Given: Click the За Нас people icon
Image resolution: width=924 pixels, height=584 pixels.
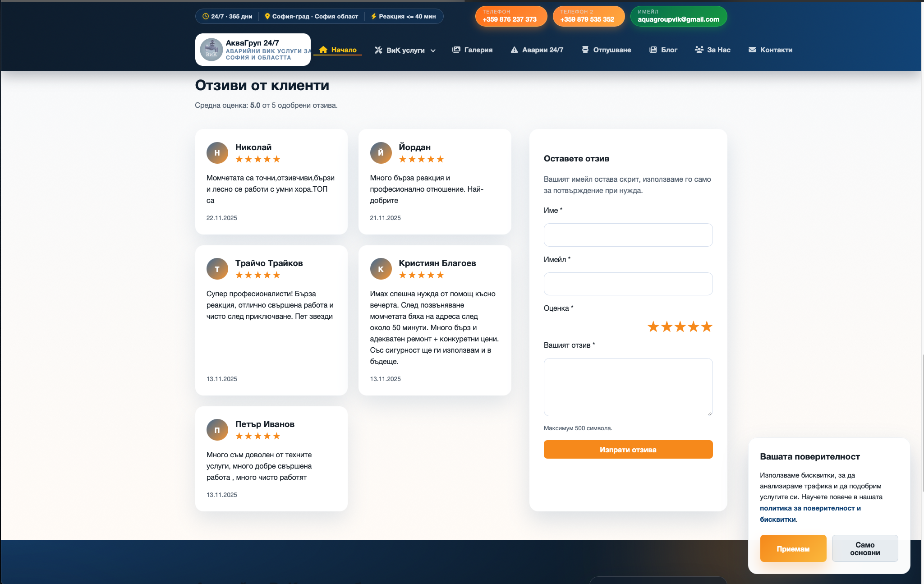Looking at the screenshot, I should click(x=699, y=50).
